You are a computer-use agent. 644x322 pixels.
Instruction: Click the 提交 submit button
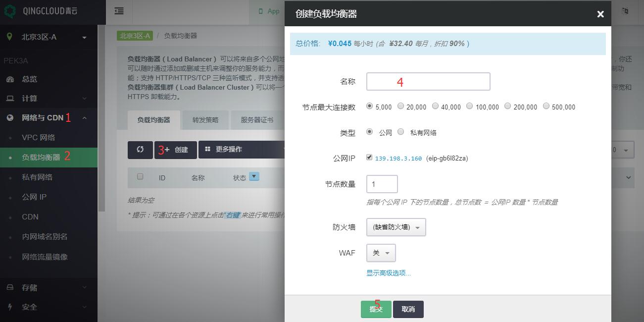click(x=376, y=309)
